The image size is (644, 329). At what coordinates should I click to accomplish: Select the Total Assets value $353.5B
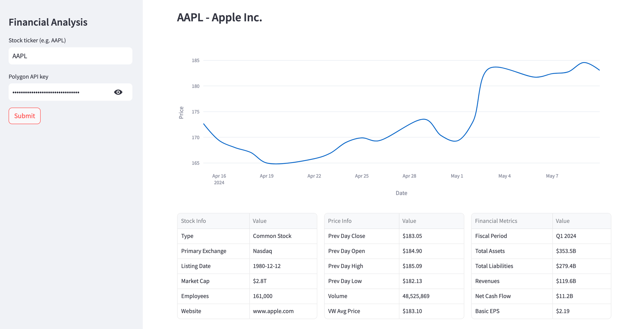click(566, 251)
